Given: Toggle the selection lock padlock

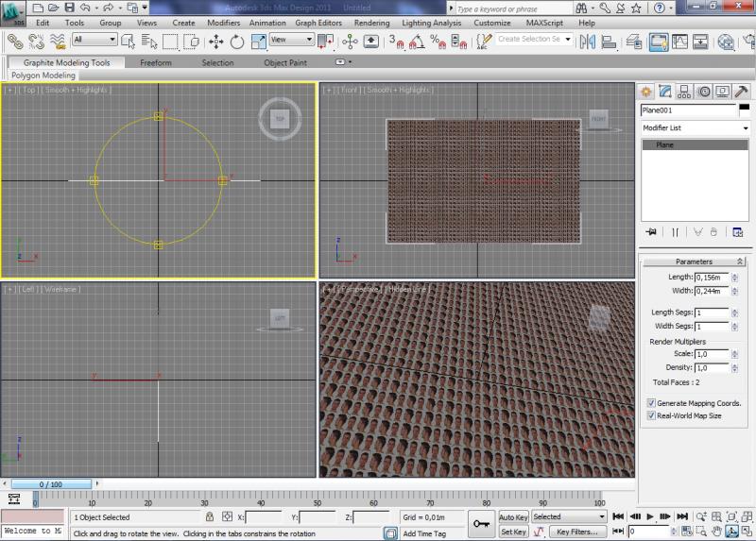Looking at the screenshot, I should pos(209,517).
